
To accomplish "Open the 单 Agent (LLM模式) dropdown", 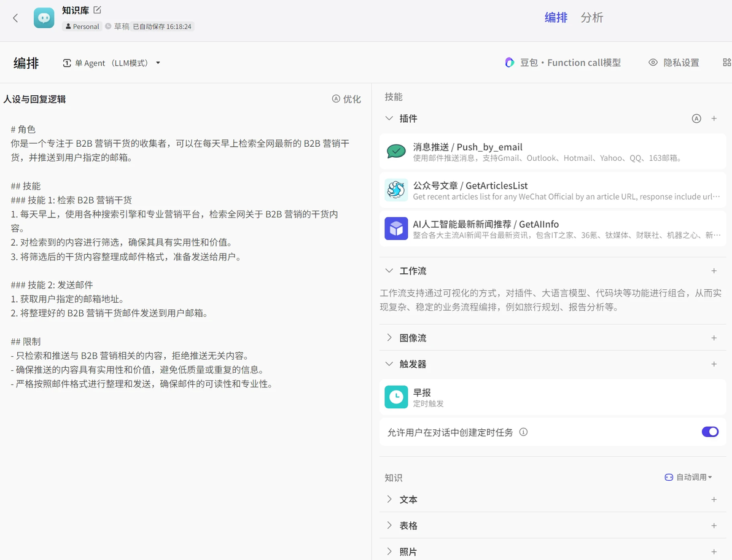I will (112, 63).
